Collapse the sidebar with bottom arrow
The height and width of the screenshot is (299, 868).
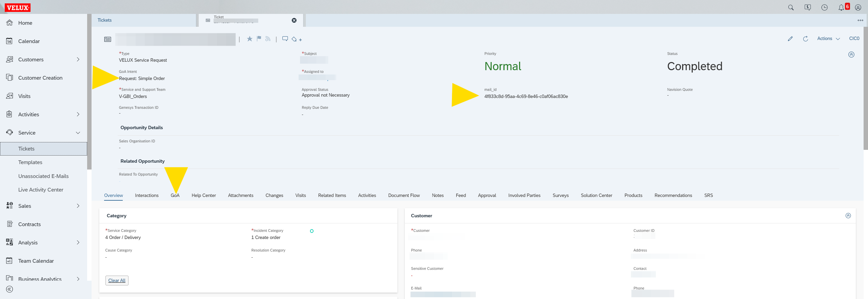(9, 289)
